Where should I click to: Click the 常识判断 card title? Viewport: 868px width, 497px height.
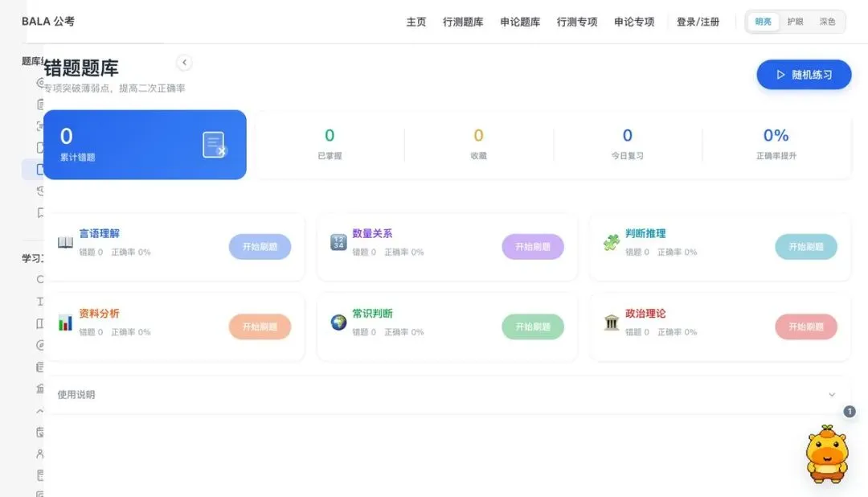point(372,313)
